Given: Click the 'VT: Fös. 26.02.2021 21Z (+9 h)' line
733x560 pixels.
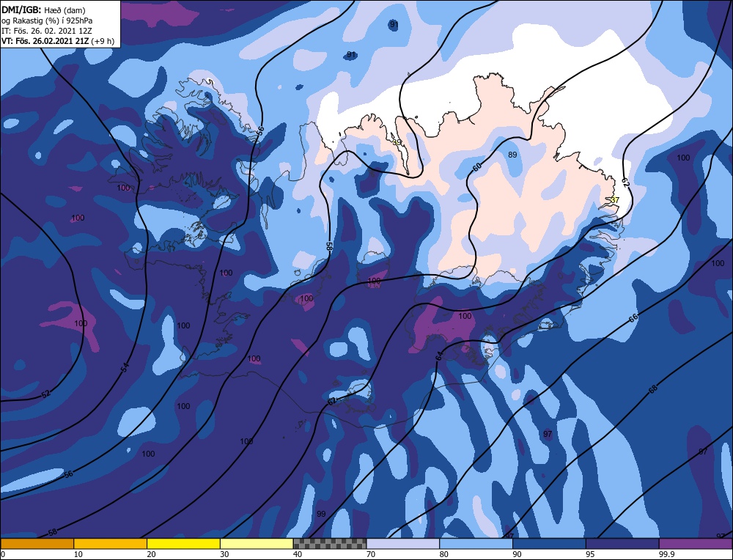Looking at the screenshot, I should click(58, 40).
